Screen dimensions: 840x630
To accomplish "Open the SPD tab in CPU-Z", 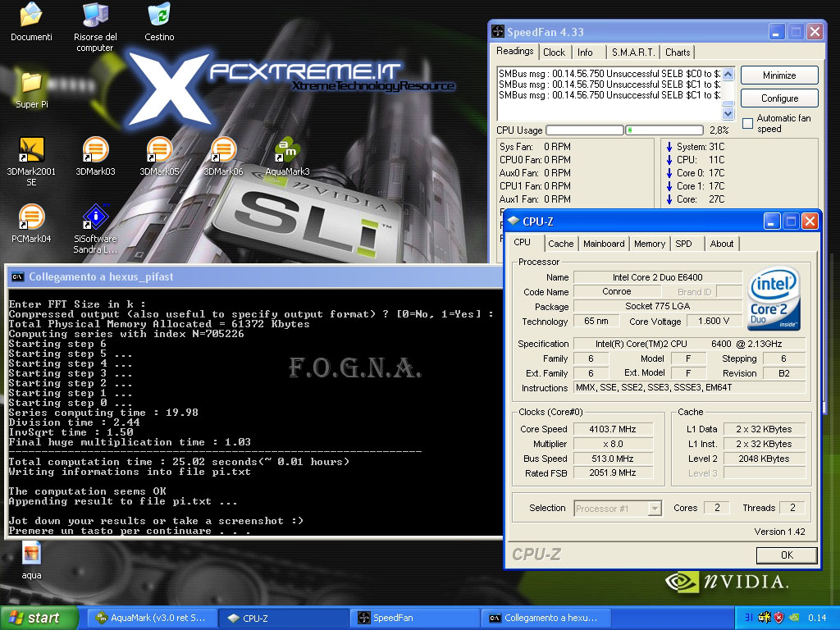I will pyautogui.click(x=683, y=244).
